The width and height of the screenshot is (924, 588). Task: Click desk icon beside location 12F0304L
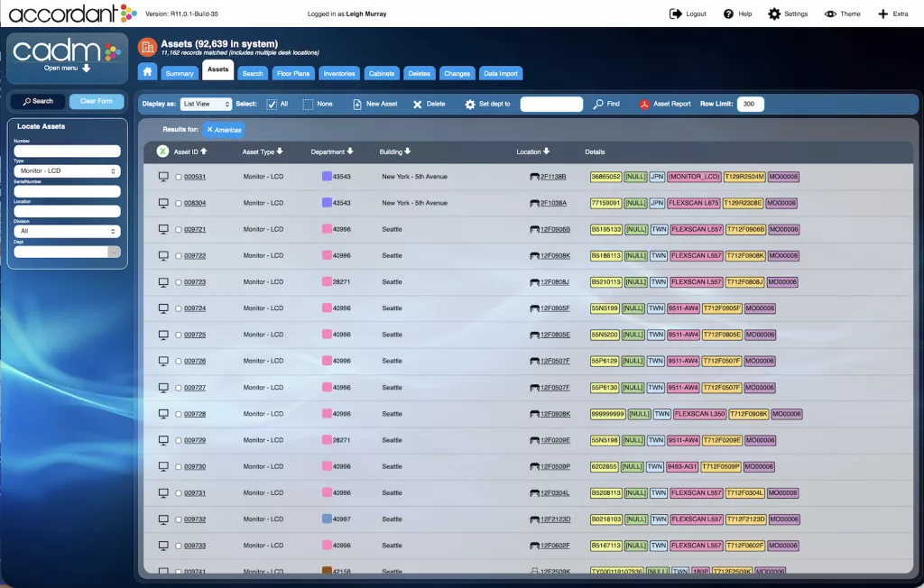point(534,493)
